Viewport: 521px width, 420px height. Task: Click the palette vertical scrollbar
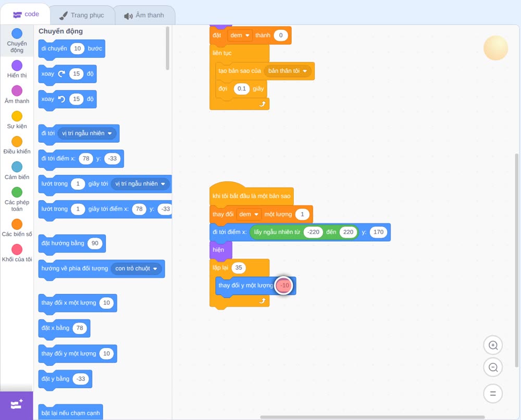point(167,48)
